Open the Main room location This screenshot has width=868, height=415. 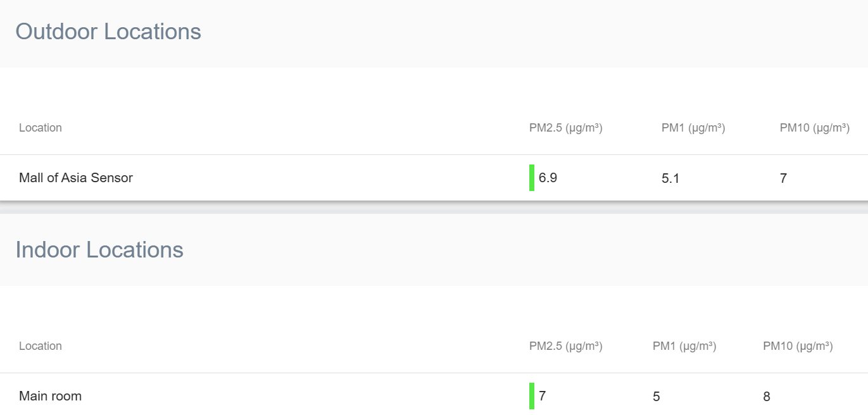[50, 396]
